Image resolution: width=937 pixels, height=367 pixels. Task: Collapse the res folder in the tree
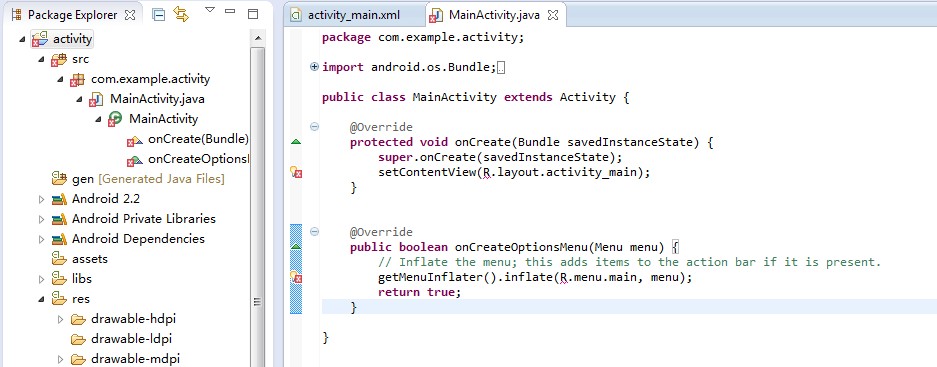(x=41, y=299)
